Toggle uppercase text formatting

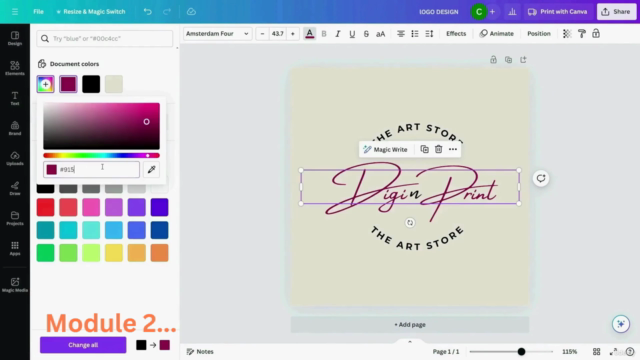[x=380, y=34]
